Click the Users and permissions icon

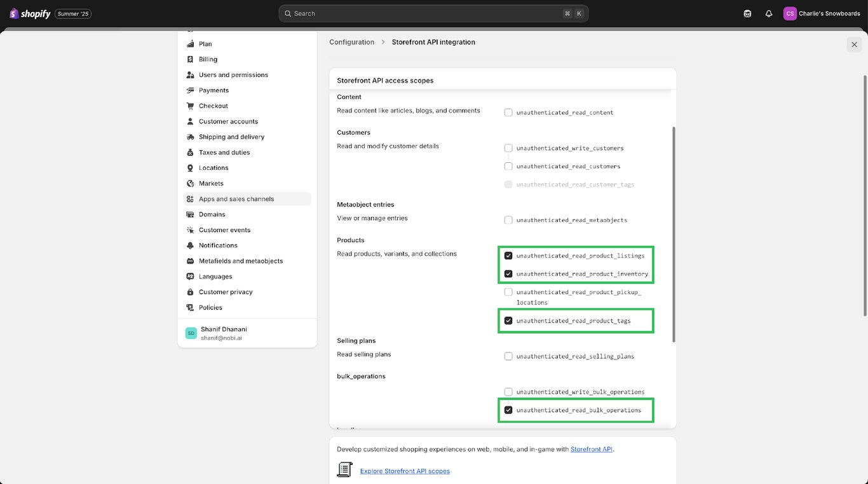click(x=190, y=75)
